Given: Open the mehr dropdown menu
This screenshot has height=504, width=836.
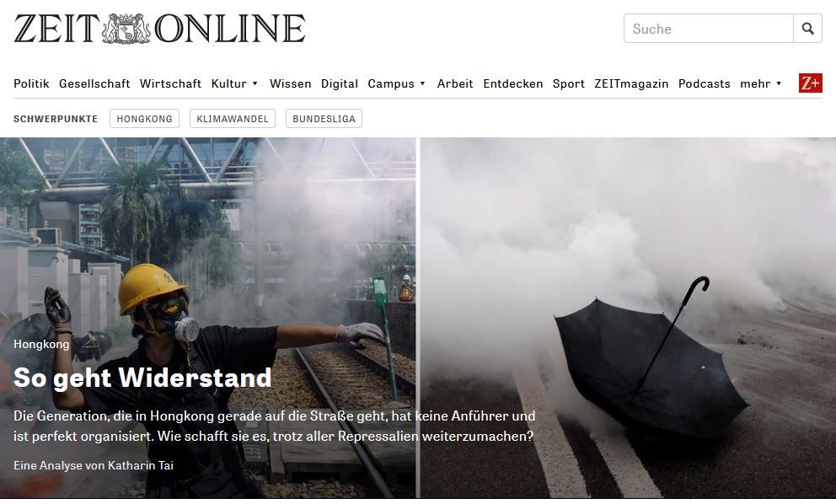Looking at the screenshot, I should (761, 83).
